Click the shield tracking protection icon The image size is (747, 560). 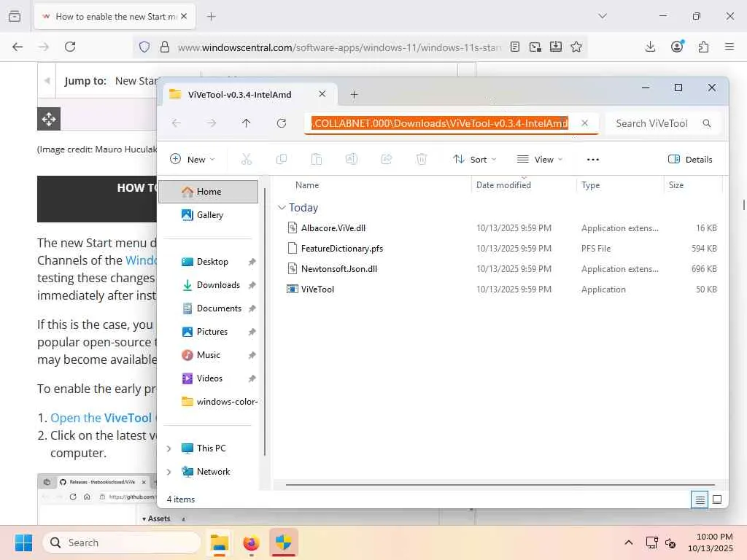[x=144, y=47]
